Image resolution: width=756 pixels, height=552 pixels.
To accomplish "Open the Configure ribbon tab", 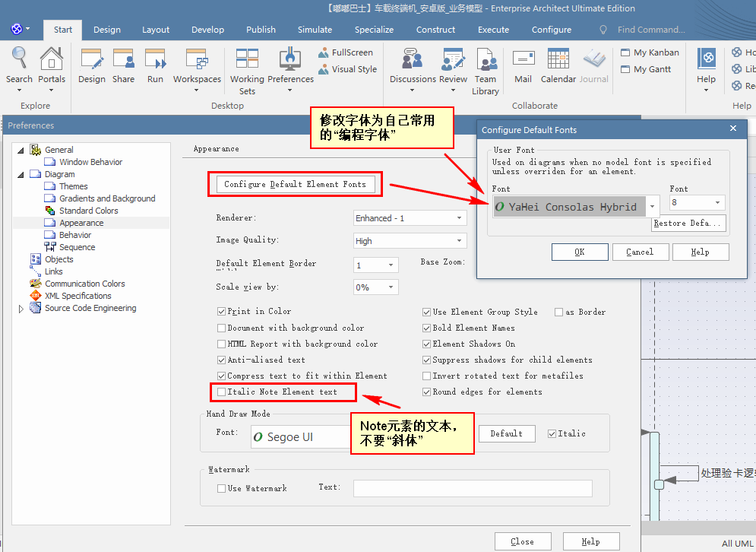I will pyautogui.click(x=552, y=30).
